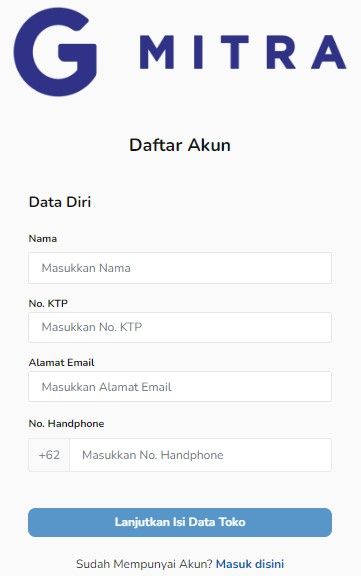Open the Masuk disini login link
The height and width of the screenshot is (576, 361).
pos(250,564)
